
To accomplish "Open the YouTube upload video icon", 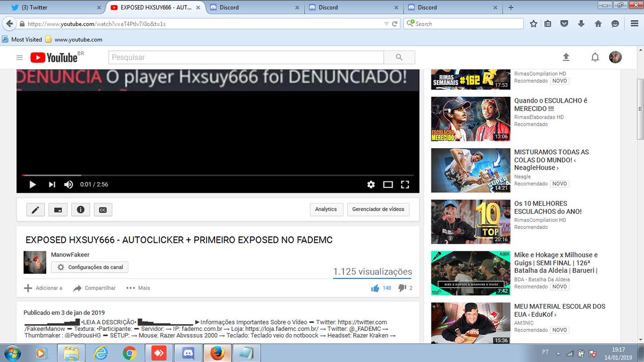I will point(566,57).
